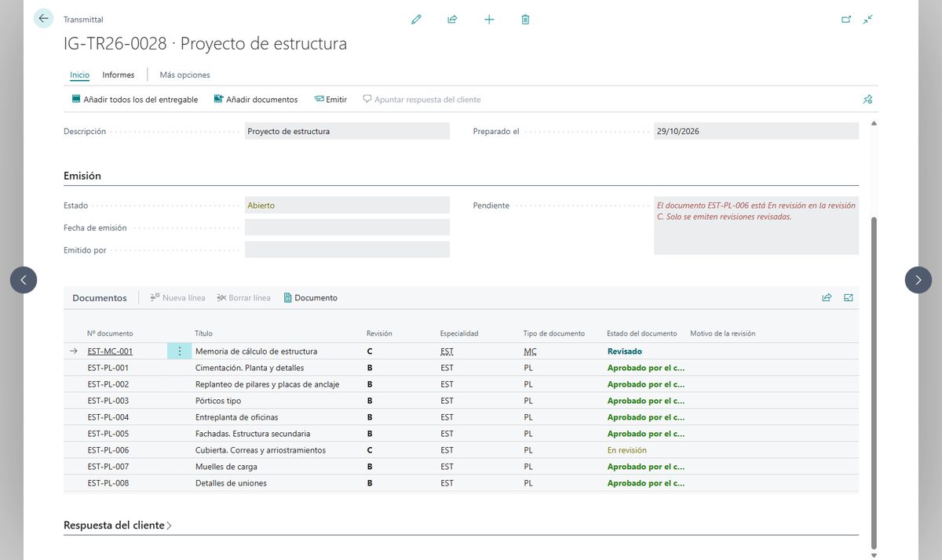Click 'Replanteo de pilares y placas de anclaje'
This screenshot has height=560, width=942.
(x=267, y=384)
